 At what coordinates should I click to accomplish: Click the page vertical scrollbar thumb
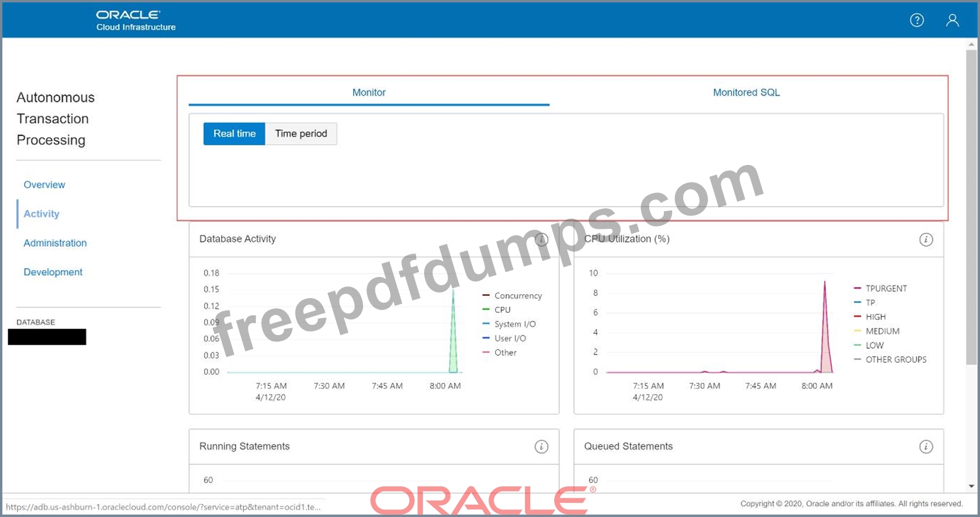point(971,207)
